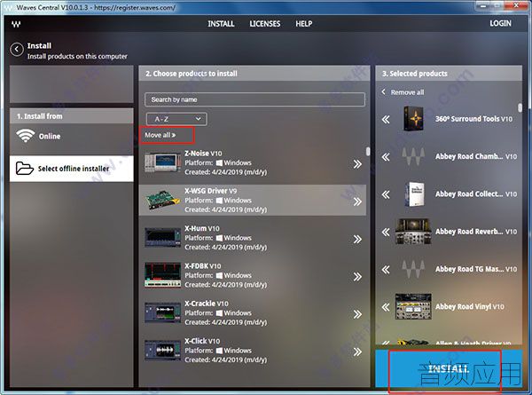532x395 pixels.
Task: Click the Search by name field
Action: 254,99
